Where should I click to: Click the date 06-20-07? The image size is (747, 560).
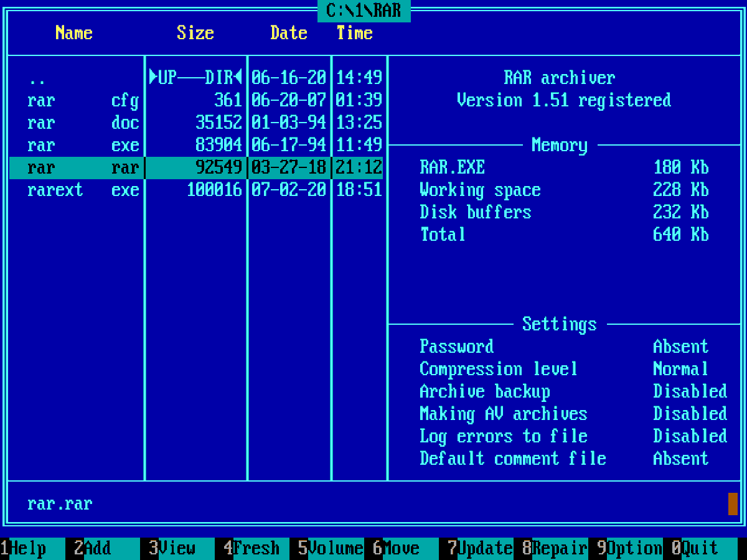pyautogui.click(x=289, y=101)
